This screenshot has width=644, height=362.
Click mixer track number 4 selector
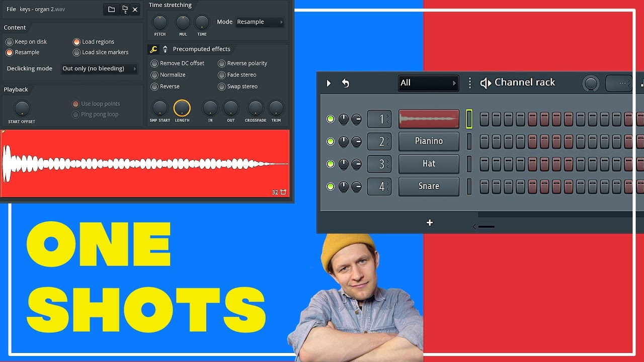tap(379, 187)
